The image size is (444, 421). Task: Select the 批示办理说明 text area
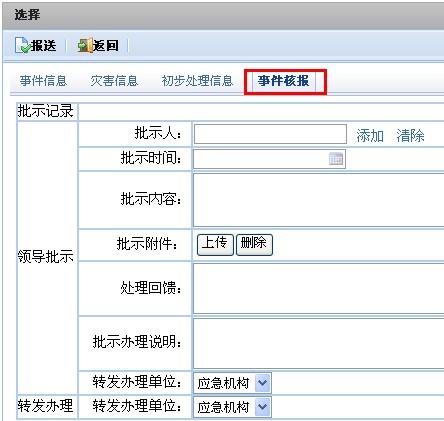click(318, 343)
